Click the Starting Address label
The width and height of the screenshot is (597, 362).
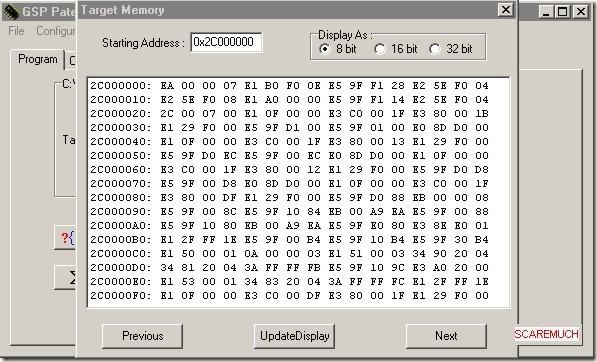[x=143, y=43]
